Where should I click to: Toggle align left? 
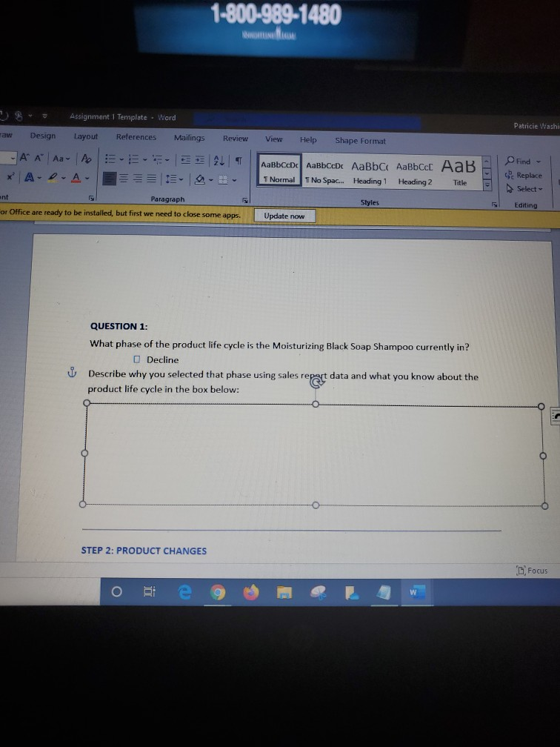110,178
